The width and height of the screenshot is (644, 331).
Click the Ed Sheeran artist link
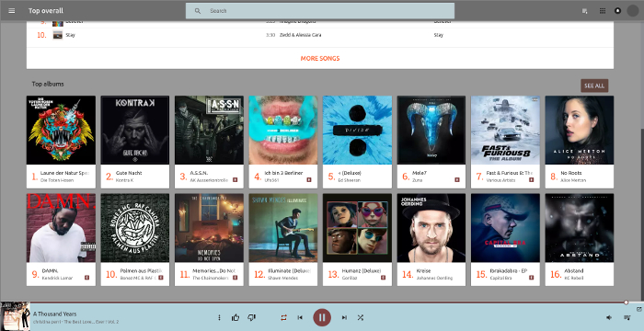[x=349, y=180]
